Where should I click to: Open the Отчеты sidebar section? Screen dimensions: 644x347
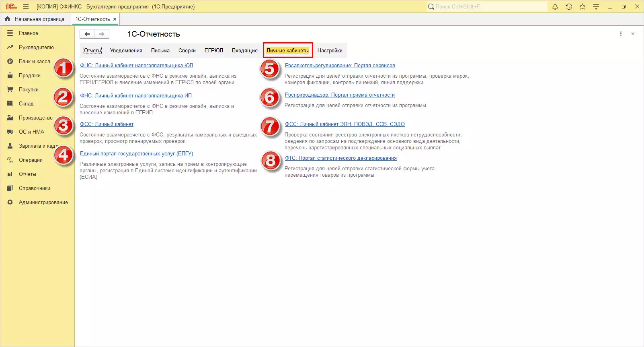point(27,174)
